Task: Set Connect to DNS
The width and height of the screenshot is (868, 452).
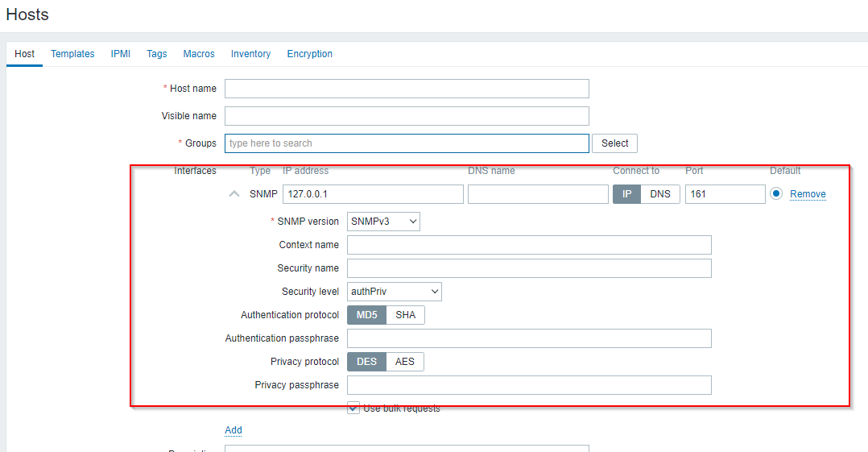Action: click(x=660, y=194)
